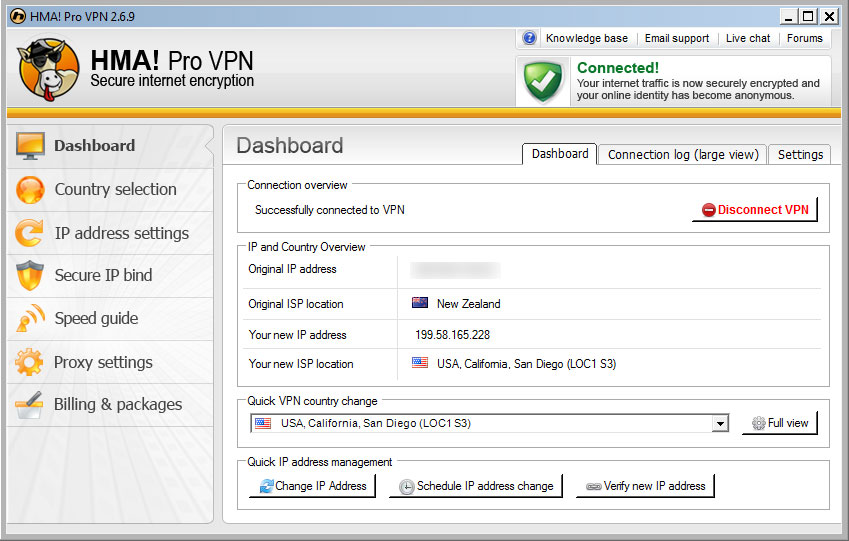Click the Dashboard monitor icon in the sidebar
This screenshot has width=849, height=541.
click(30, 146)
